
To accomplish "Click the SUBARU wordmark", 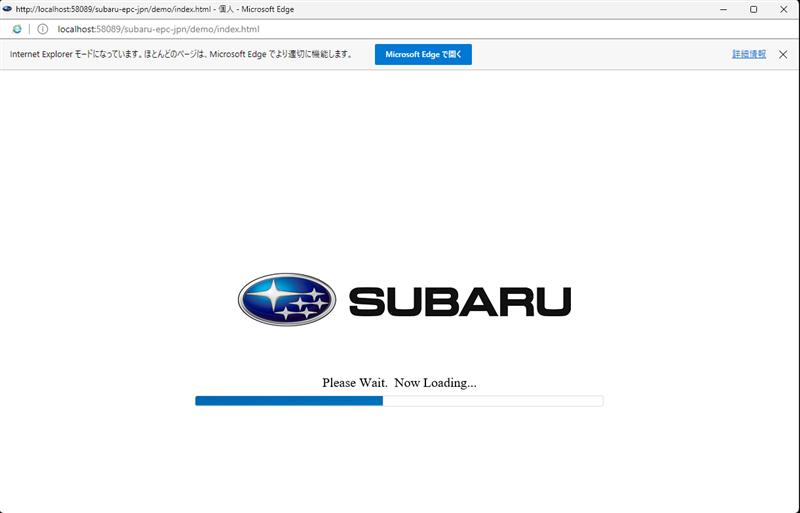I will (x=460, y=301).
